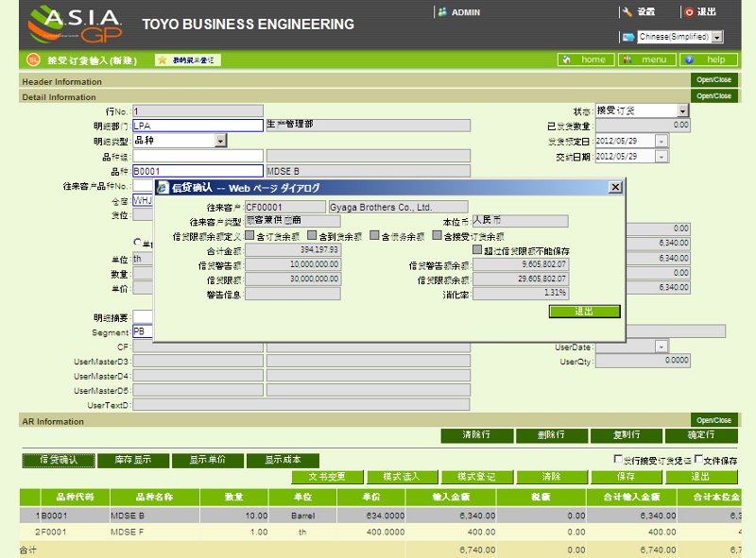
Task: Click the Internet Explorer icon in dialog title
Action: tap(163, 188)
